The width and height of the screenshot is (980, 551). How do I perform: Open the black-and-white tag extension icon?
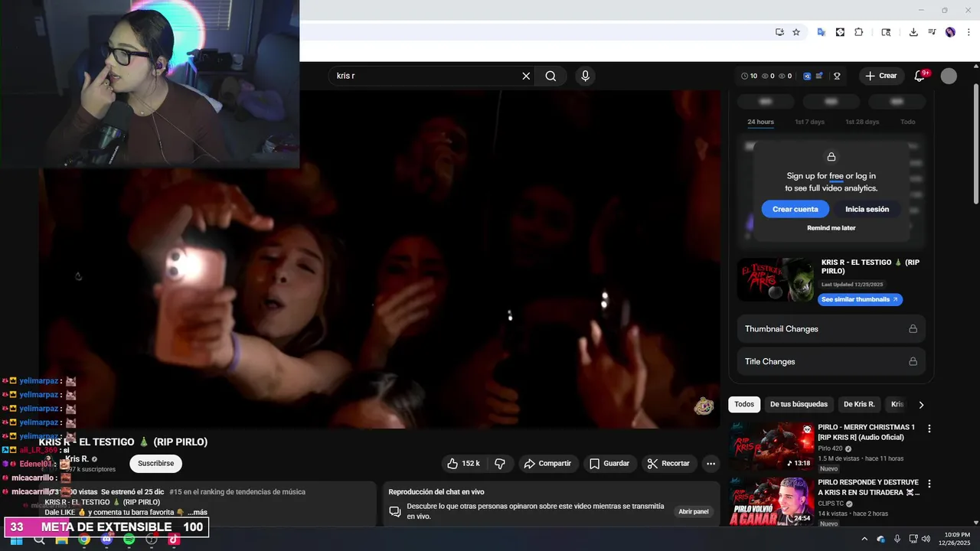click(x=840, y=32)
